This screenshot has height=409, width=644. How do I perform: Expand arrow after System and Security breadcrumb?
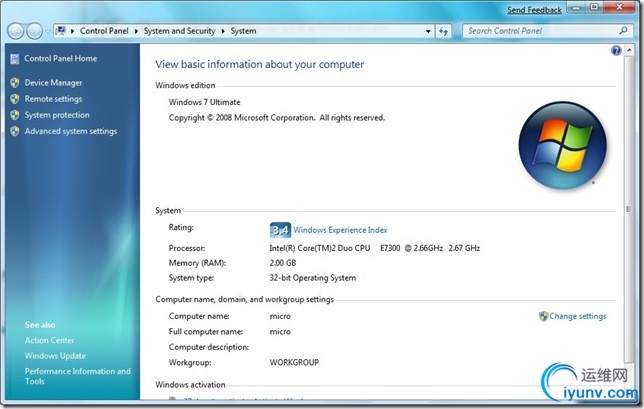pos(223,31)
